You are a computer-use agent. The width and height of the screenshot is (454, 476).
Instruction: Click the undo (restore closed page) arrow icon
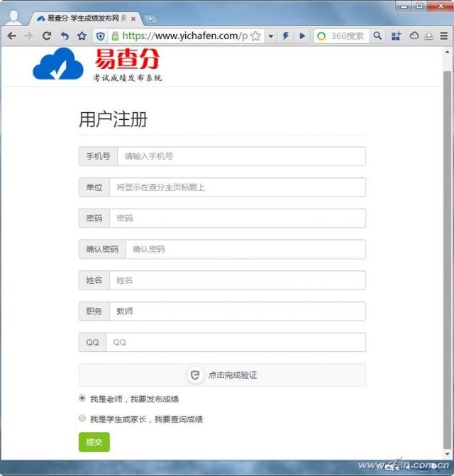click(x=65, y=36)
